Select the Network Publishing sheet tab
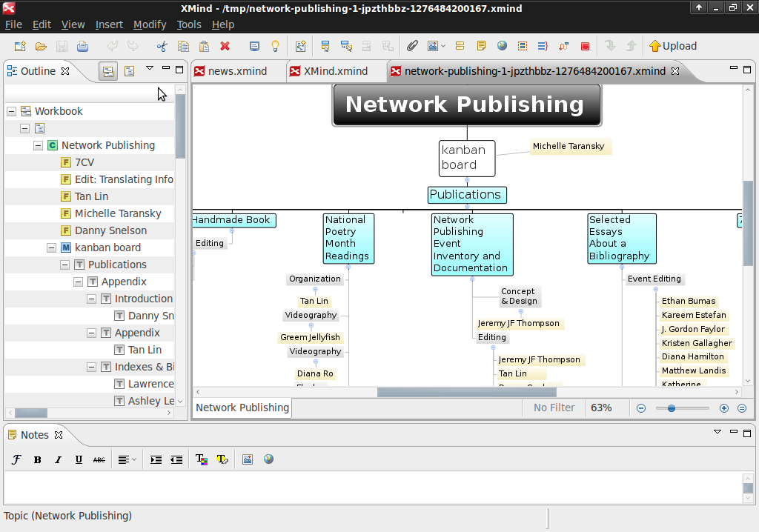Image resolution: width=759 pixels, height=532 pixels. (242, 408)
